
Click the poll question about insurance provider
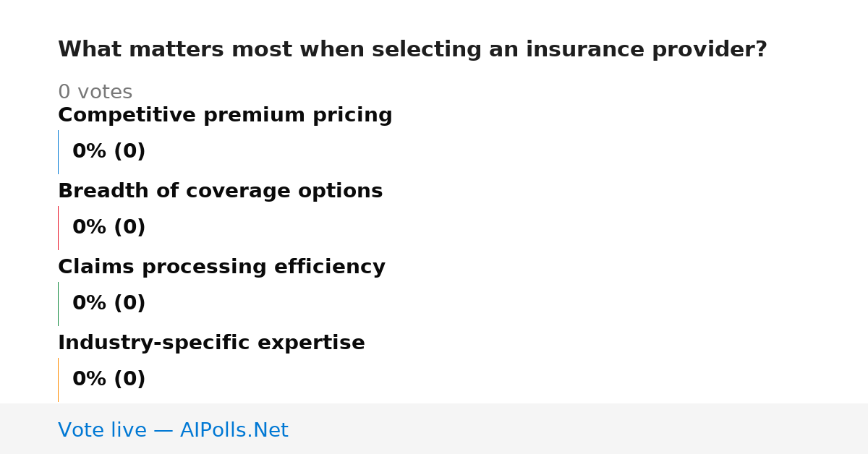[412, 50]
